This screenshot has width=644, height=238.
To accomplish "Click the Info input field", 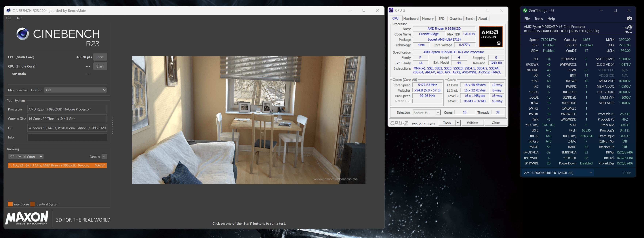I will pos(67,137).
